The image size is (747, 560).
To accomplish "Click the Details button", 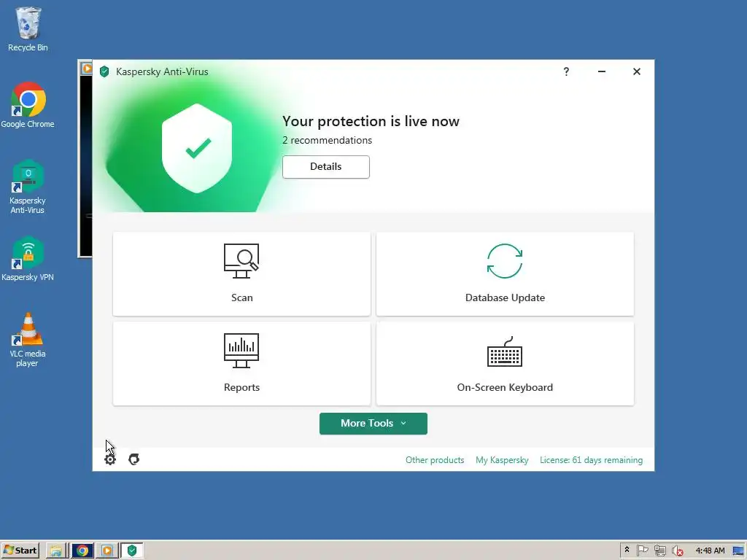I will point(326,167).
